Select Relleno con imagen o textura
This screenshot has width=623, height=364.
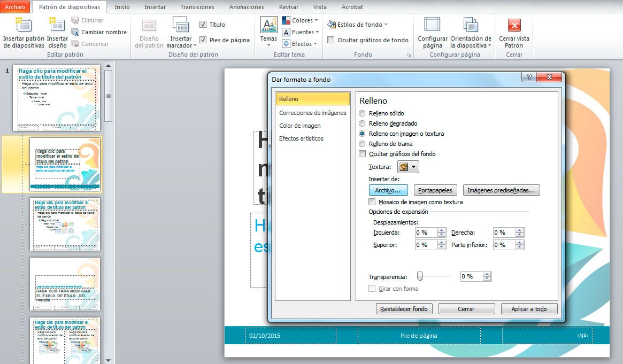pos(362,134)
